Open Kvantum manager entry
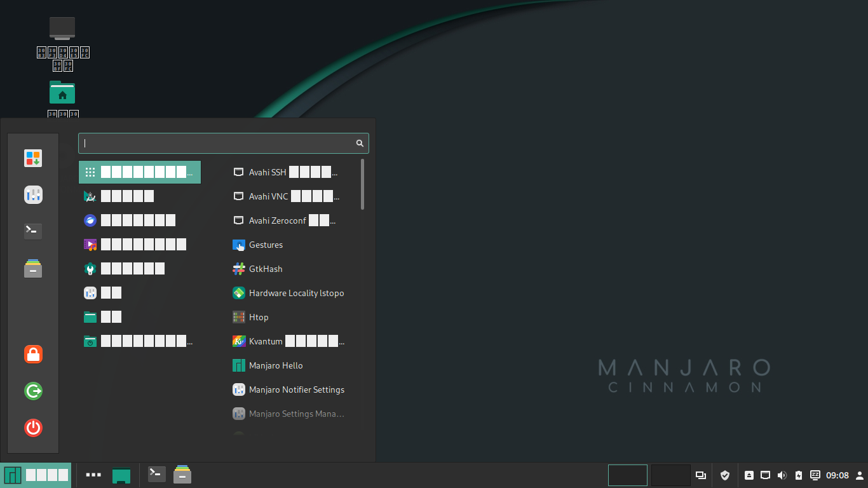Screen dimensions: 868x488 click(x=292, y=341)
